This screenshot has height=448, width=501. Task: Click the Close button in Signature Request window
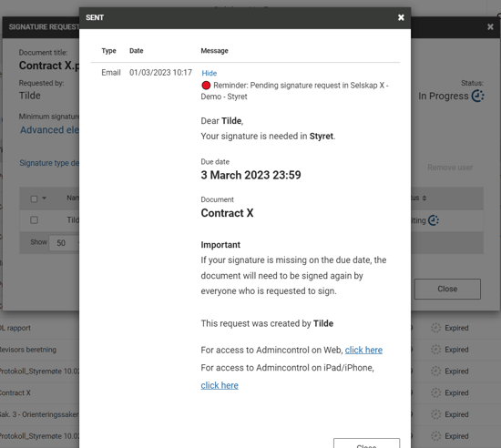click(447, 289)
